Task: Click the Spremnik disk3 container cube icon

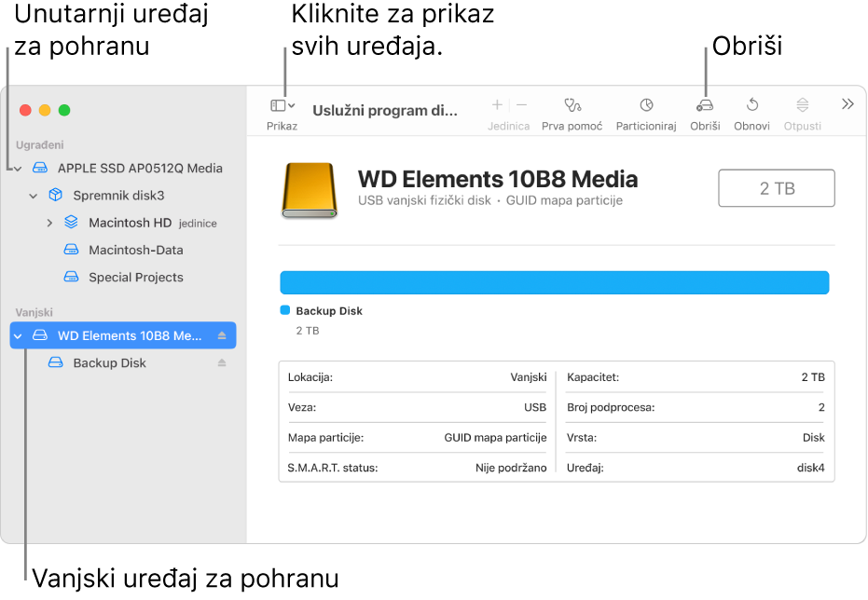Action: (55, 195)
